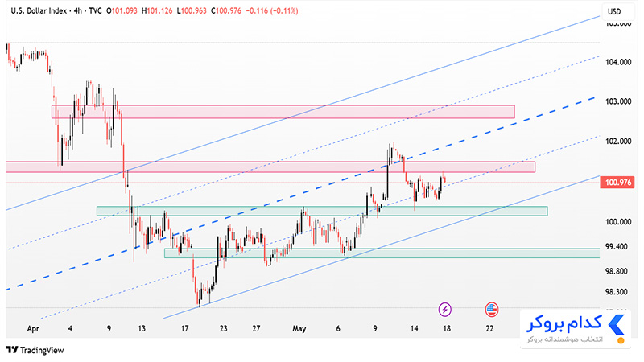Screen dimensions: 644x362
Task: Click the 98.300 price axis label
Action: click(x=617, y=292)
